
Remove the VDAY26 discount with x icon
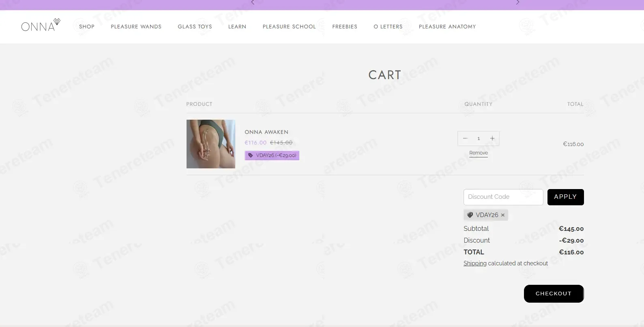(x=503, y=215)
